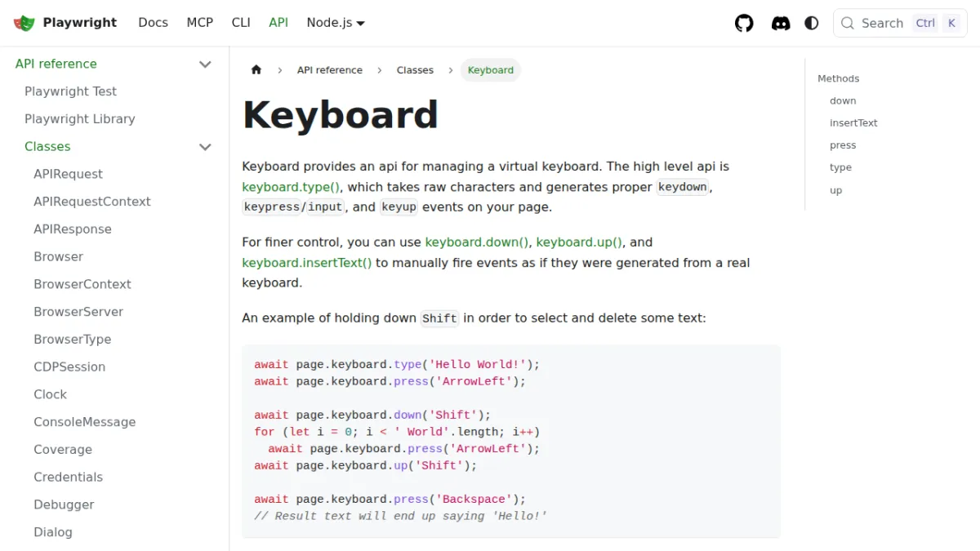Click the Playwright masks logo icon
This screenshot has width=980, height=551.
(24, 23)
